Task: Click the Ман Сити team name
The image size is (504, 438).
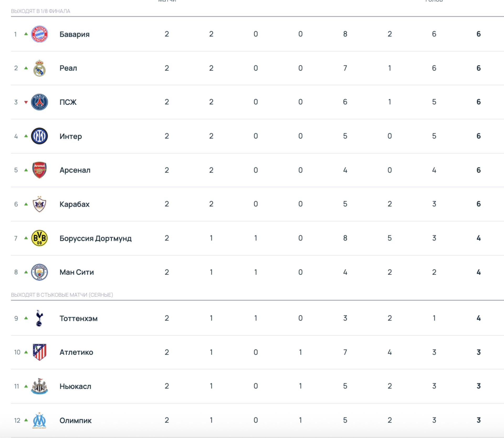Action: click(x=77, y=272)
